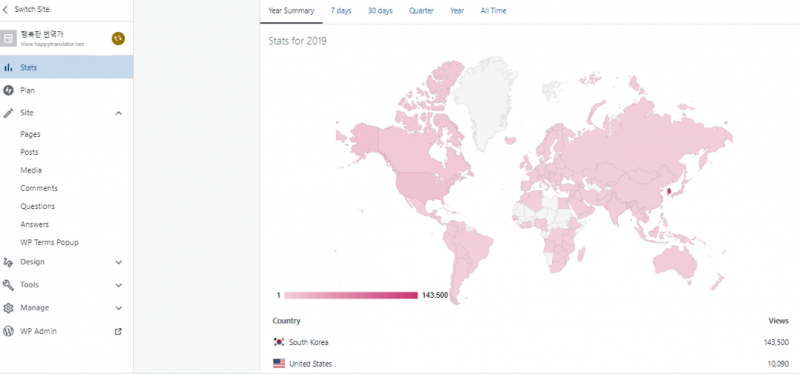800x374 pixels.
Task: Switch to the 7 days tab
Action: (341, 11)
